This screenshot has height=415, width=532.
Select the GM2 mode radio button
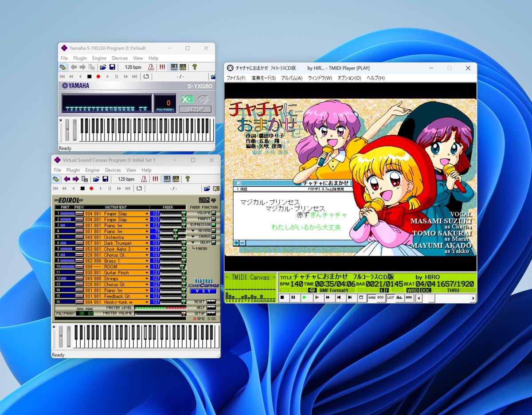[x=195, y=318]
